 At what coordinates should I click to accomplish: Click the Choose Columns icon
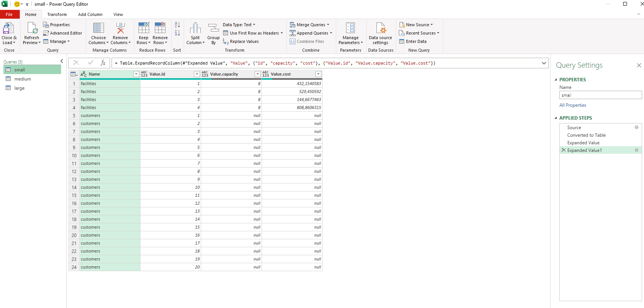click(99, 28)
